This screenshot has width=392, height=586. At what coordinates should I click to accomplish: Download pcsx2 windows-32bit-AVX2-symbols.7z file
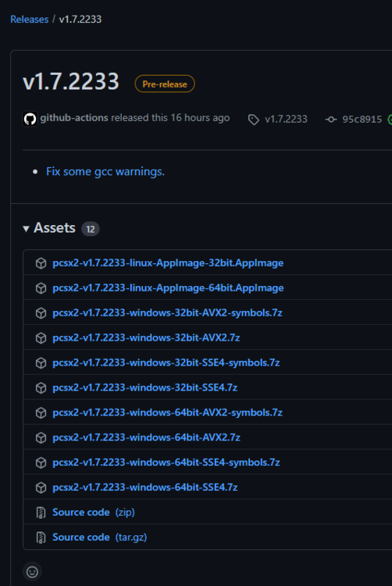coord(167,313)
